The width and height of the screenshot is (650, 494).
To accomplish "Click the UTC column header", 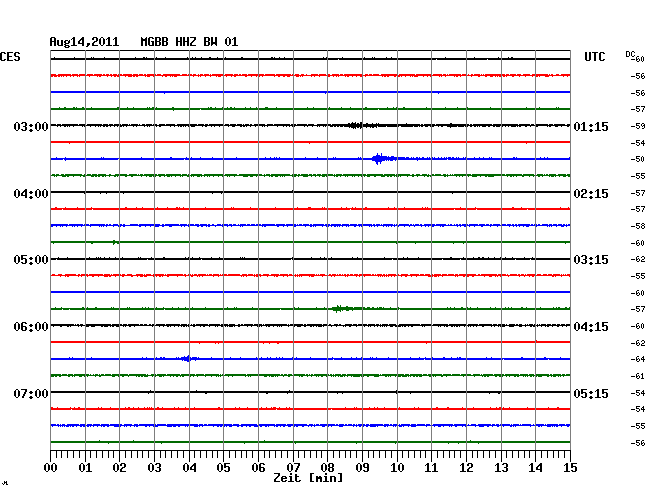I will [x=594, y=57].
